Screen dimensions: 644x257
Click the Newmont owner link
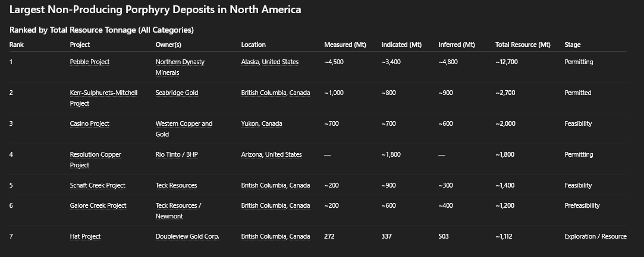169,216
